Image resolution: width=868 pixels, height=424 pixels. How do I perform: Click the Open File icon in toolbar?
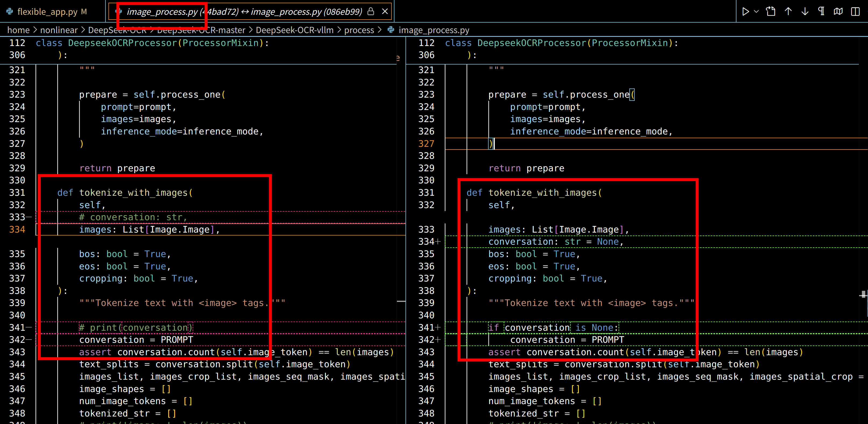[x=771, y=12]
